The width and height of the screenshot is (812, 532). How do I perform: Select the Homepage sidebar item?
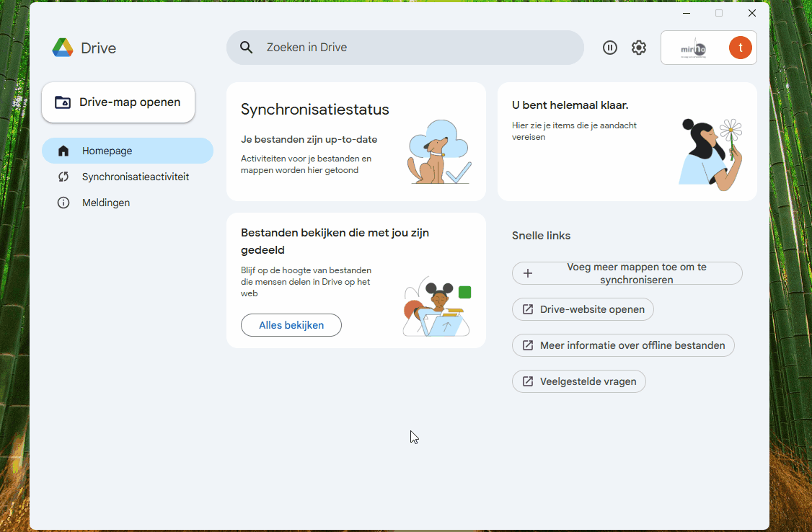(x=107, y=151)
